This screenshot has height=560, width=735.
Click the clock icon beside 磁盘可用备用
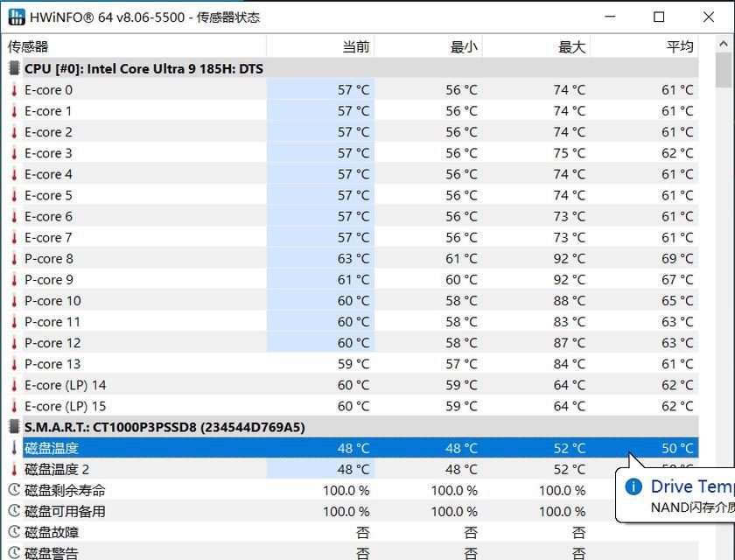(x=14, y=511)
